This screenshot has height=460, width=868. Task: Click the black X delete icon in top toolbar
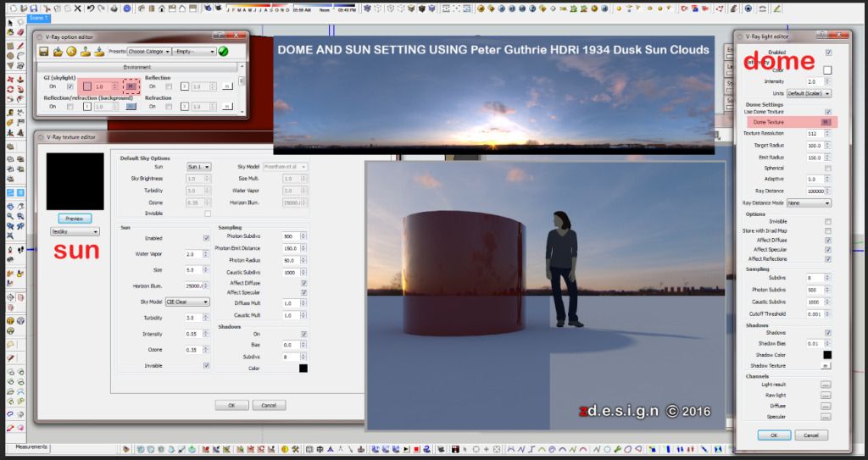[x=77, y=8]
